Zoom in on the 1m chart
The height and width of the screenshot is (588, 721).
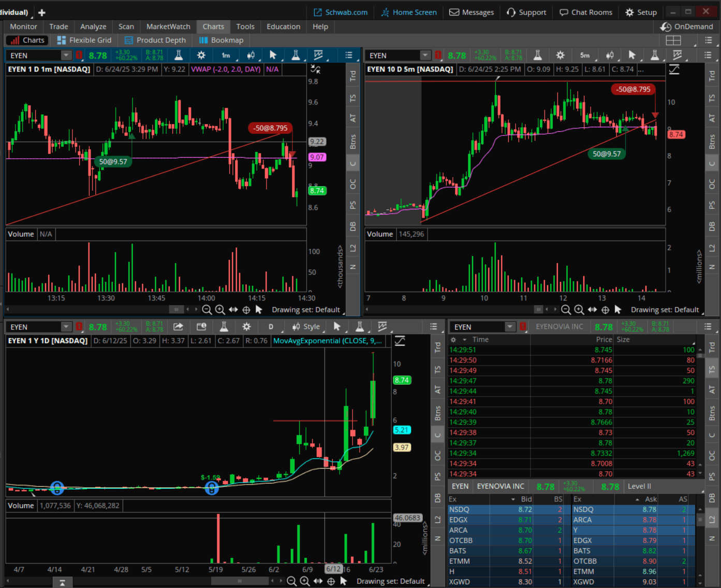coord(220,310)
